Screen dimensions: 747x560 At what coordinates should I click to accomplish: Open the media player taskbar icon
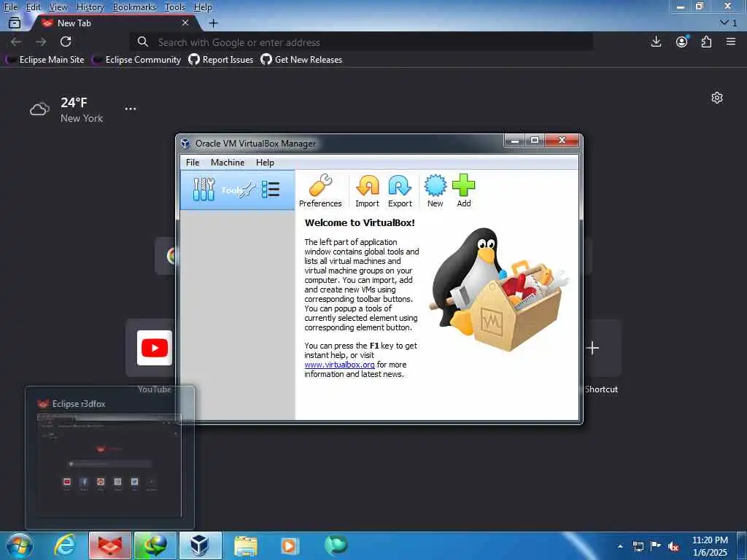[290, 545]
